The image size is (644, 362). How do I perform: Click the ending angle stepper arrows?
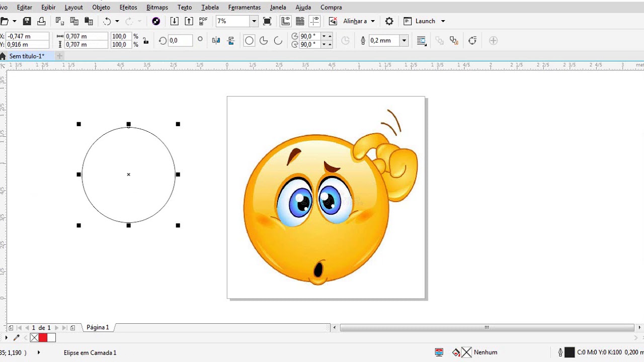tap(327, 44)
